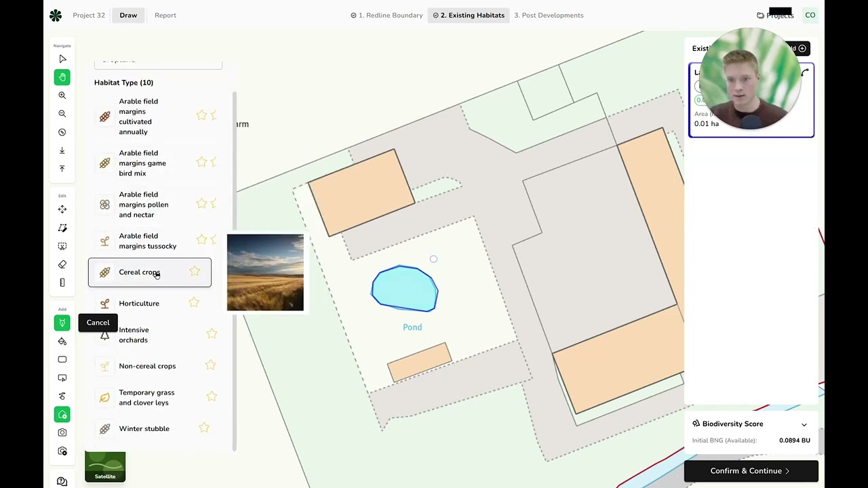Open the help chat icon
The height and width of the screenshot is (488, 868).
62,481
